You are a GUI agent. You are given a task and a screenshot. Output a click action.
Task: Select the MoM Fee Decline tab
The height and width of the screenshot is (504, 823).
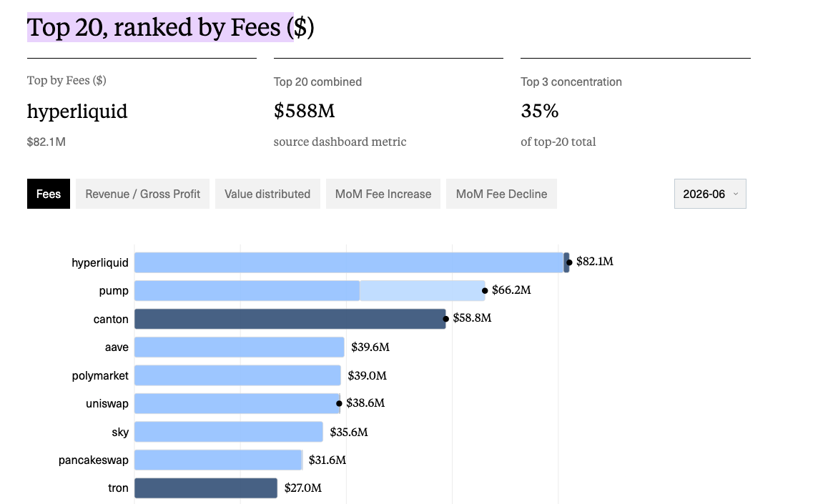pos(501,194)
